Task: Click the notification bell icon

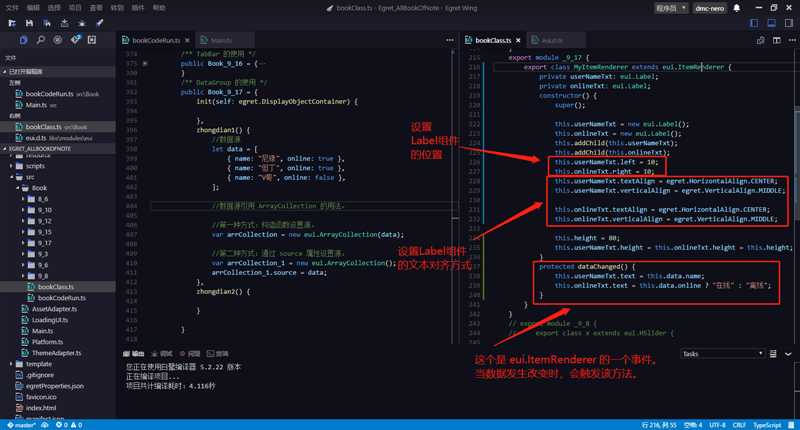Action: [x=737, y=8]
